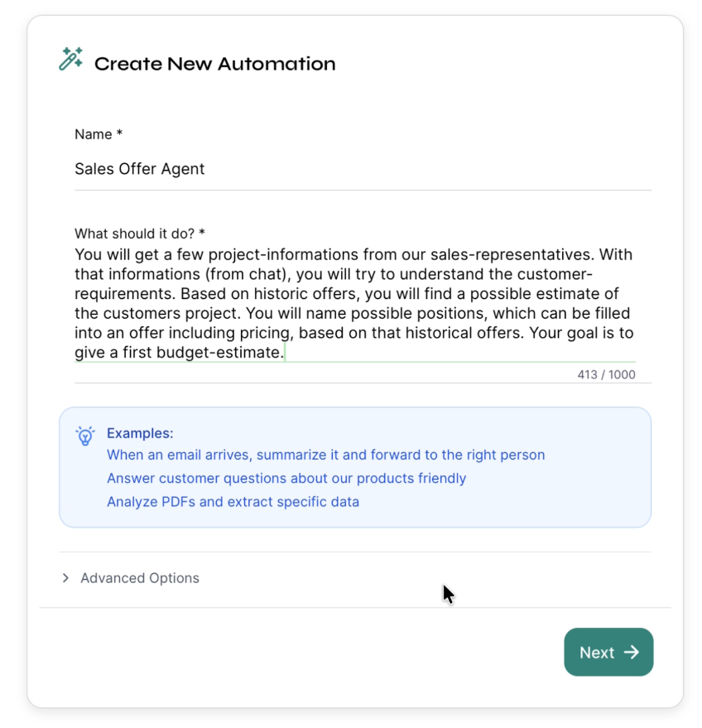The height and width of the screenshot is (728, 702).
Task: Click the Name field label
Action: point(99,134)
